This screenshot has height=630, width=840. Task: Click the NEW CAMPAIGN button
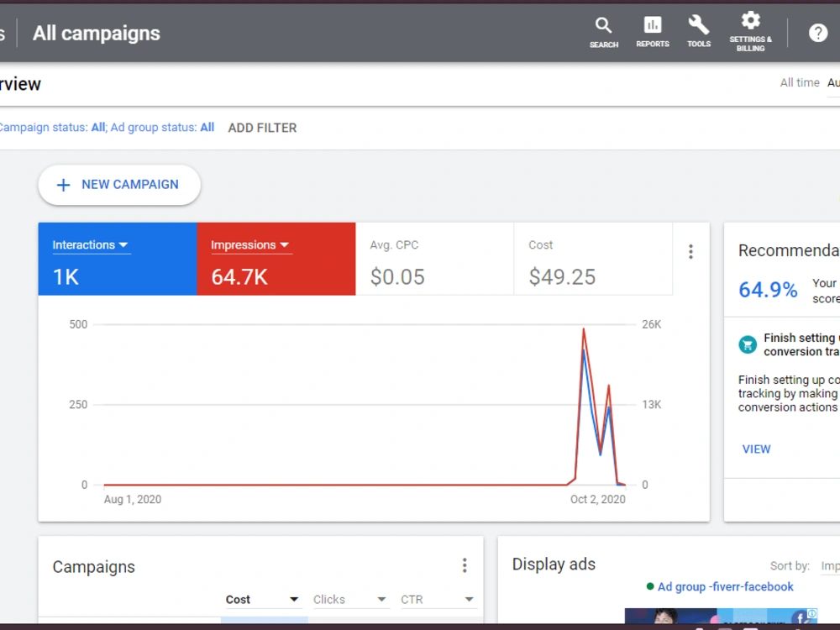click(x=119, y=185)
